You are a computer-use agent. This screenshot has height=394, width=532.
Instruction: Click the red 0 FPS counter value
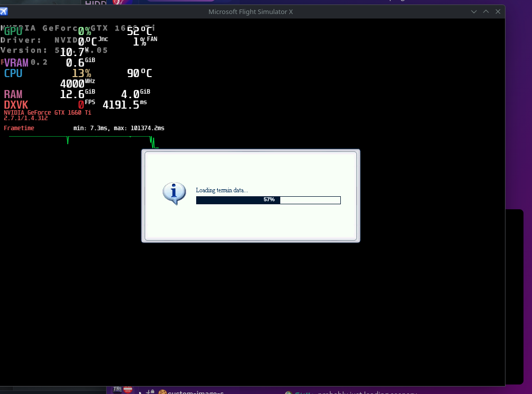point(87,105)
